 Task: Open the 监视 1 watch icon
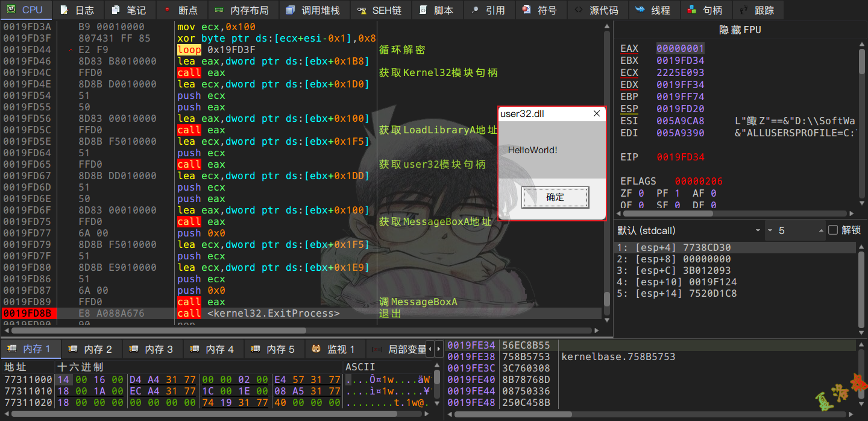[316, 349]
